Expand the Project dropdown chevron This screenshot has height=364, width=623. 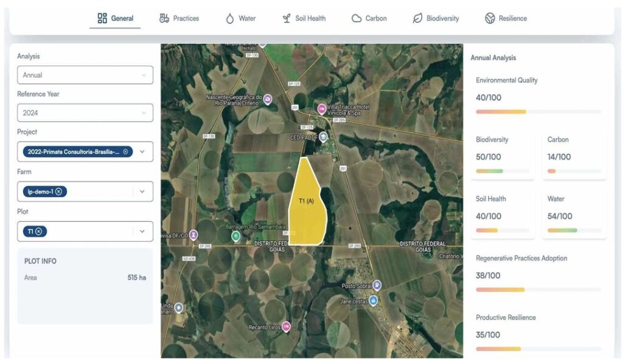[x=142, y=152]
